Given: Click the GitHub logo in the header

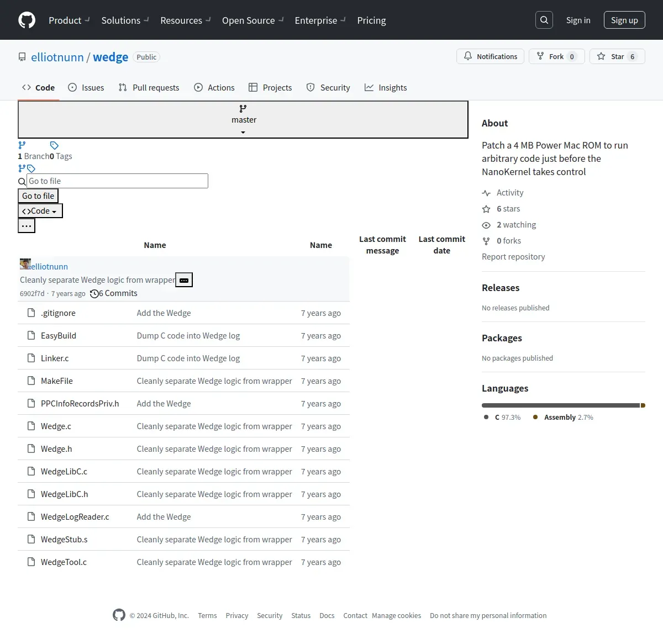Looking at the screenshot, I should pyautogui.click(x=27, y=20).
